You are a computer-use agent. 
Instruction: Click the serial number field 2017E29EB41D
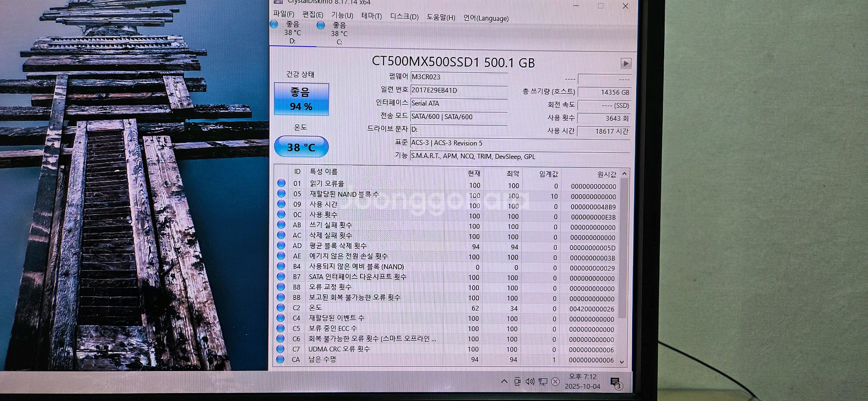coord(458,90)
